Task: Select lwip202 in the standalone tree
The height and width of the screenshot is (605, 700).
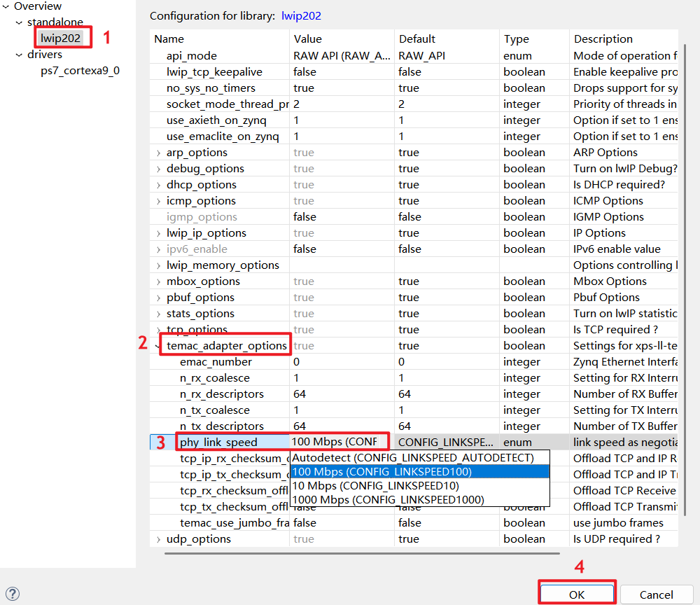Action: pyautogui.click(x=61, y=38)
